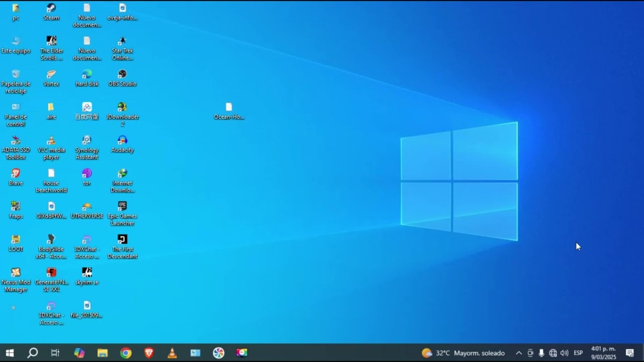The height and width of the screenshot is (362, 644).
Task: Open the clock showing 4:01 p. m.
Action: 603,353
